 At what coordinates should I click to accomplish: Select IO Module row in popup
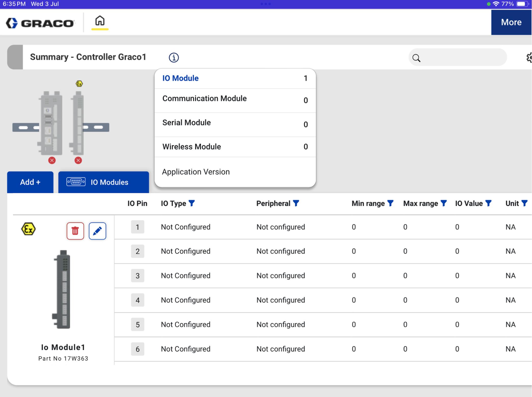(235, 78)
